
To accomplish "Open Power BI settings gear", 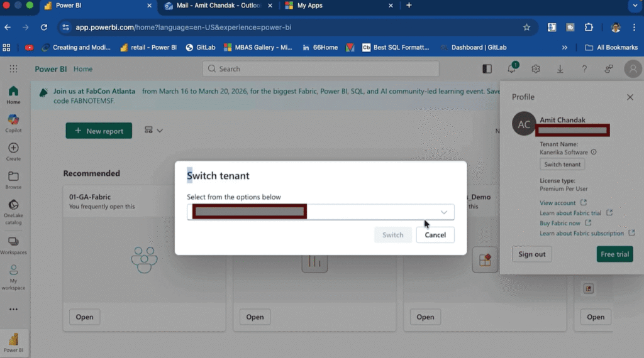I will [536, 69].
